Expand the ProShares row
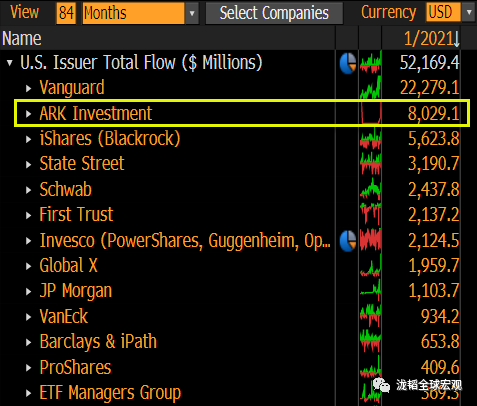 (x=29, y=368)
